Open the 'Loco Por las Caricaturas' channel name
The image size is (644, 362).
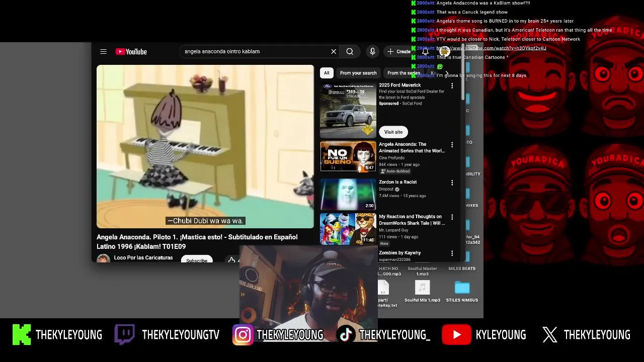coord(143,257)
